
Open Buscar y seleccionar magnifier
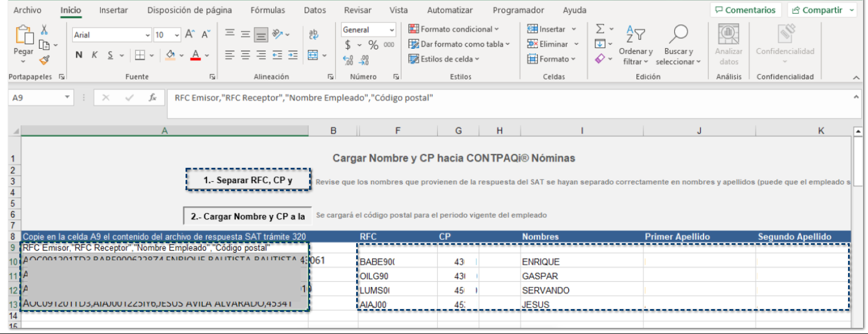click(679, 45)
